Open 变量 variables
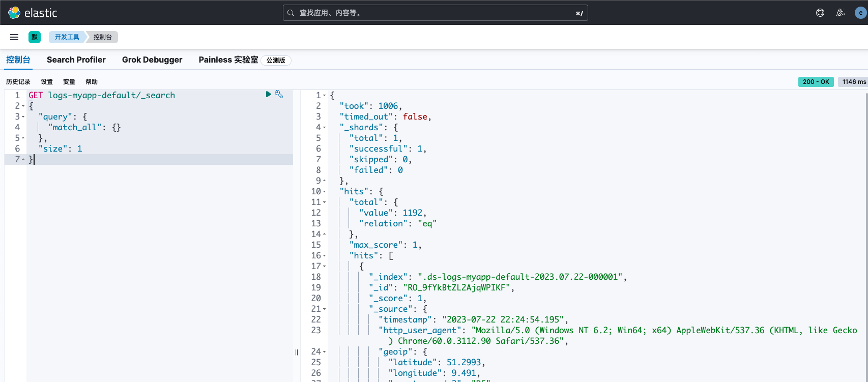This screenshot has width=868, height=382. click(69, 82)
